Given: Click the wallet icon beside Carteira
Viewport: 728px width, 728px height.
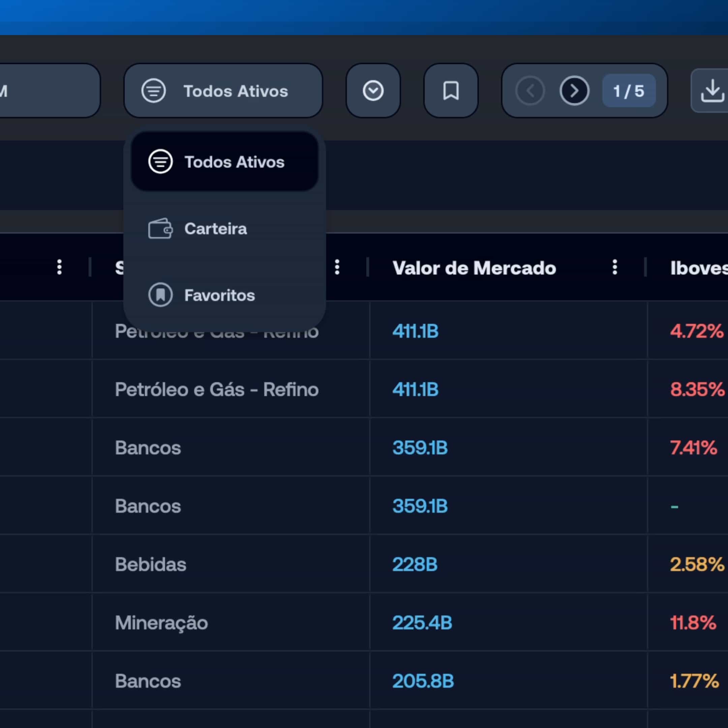Looking at the screenshot, I should tap(160, 229).
